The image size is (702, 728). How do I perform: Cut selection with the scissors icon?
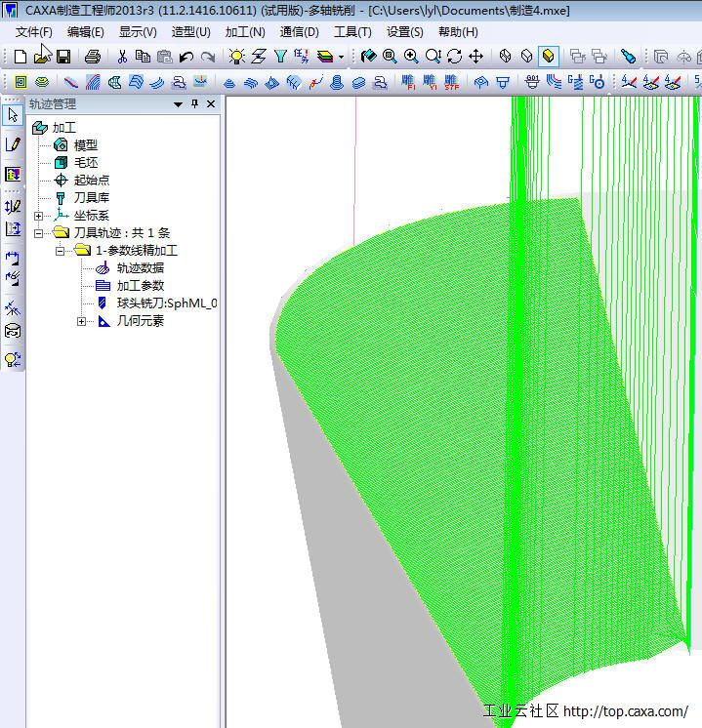[x=122, y=57]
